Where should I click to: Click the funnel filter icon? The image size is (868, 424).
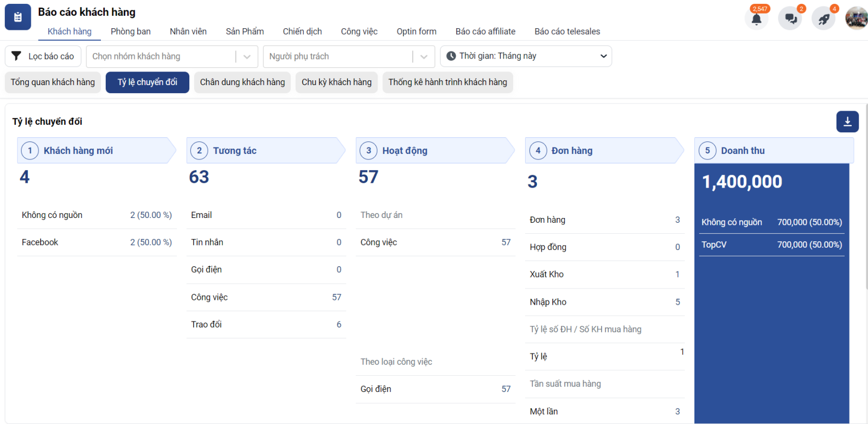pos(17,56)
